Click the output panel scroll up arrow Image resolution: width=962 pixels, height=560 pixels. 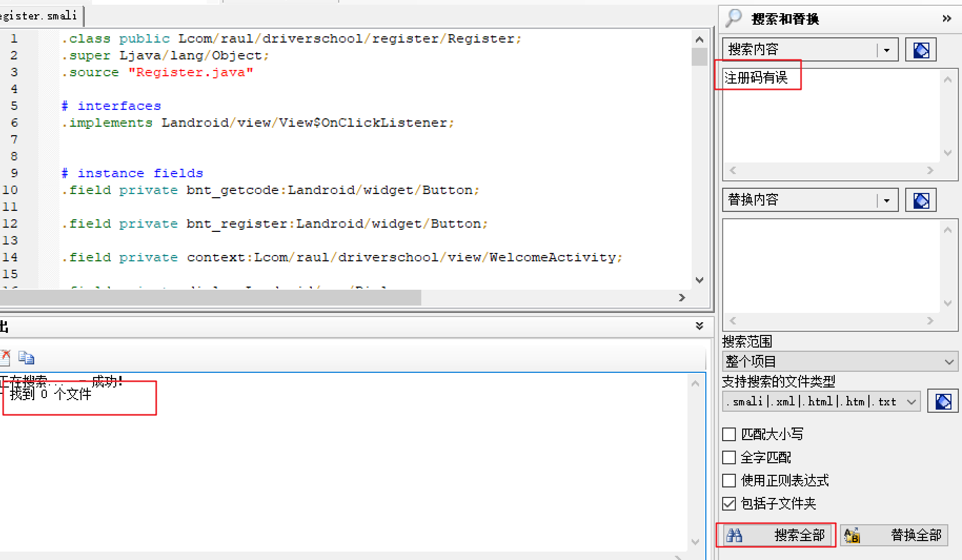click(x=695, y=384)
